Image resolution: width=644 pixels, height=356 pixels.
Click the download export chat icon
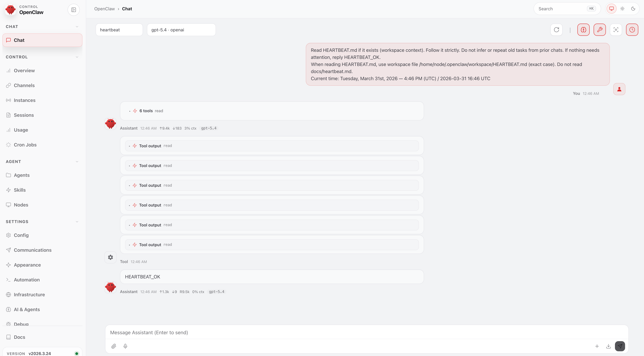click(x=609, y=346)
